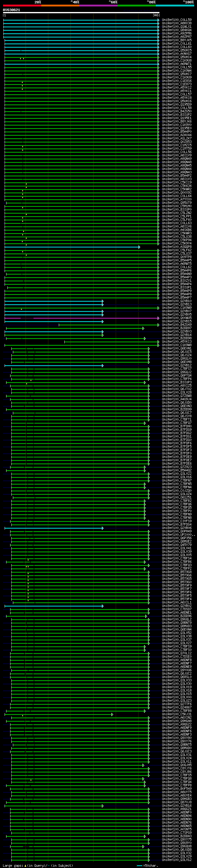Open the UniRef100_B8YJK5 hit label
197x868 pixels.
pyautogui.click(x=176, y=40)
